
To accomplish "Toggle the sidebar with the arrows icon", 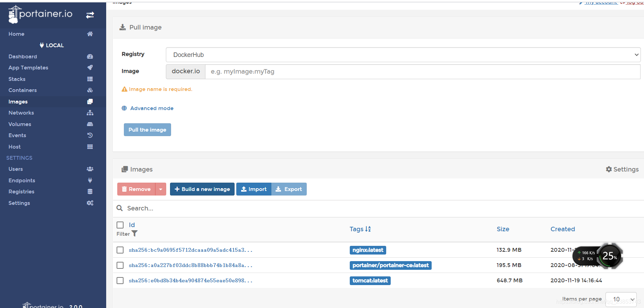I will [x=90, y=15].
